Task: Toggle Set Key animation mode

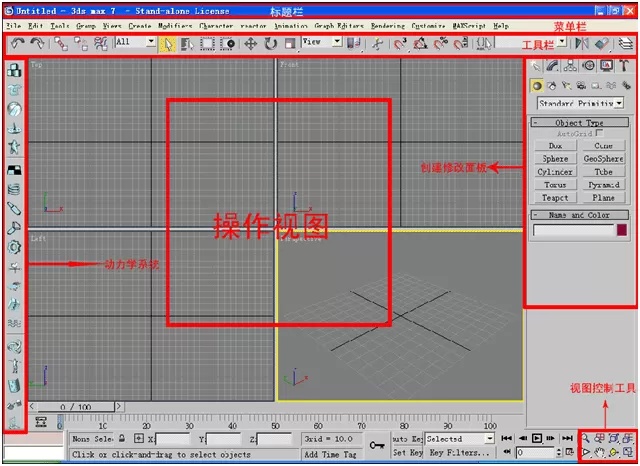Action: (407, 453)
